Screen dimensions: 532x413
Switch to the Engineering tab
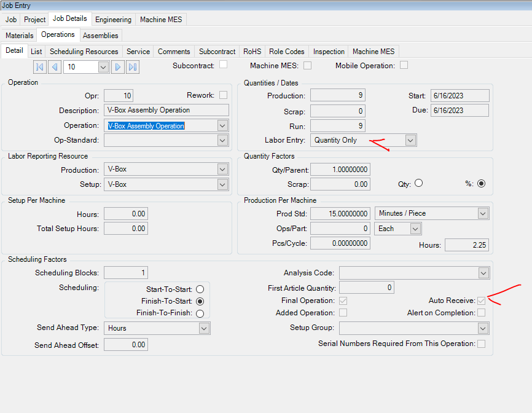pos(113,20)
